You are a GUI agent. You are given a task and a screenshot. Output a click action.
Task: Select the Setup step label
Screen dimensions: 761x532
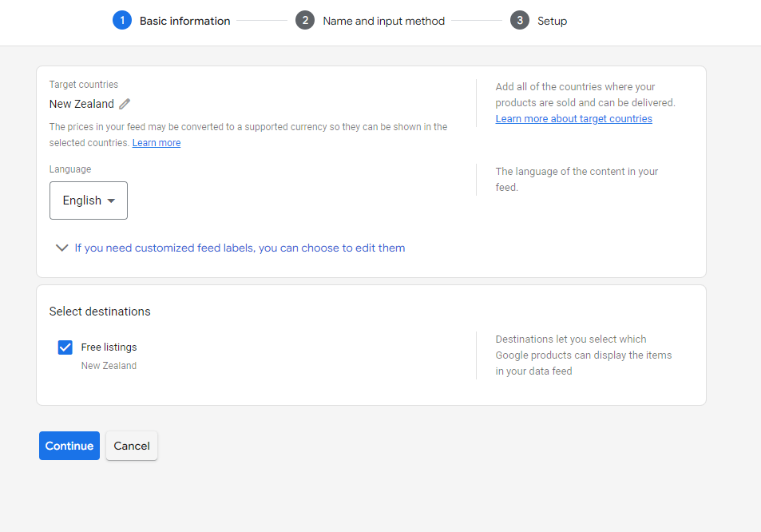click(x=552, y=22)
